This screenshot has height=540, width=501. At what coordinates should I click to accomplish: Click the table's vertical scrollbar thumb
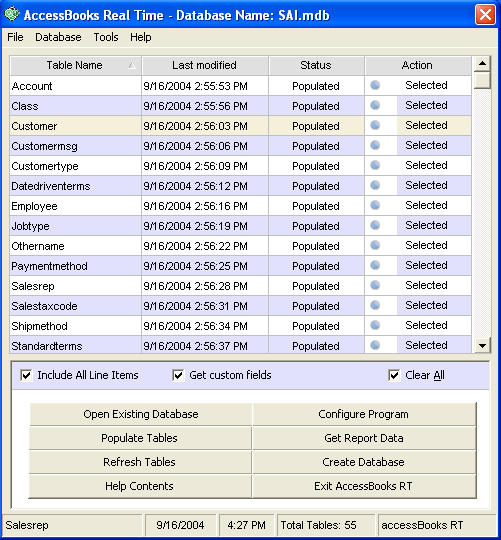click(x=482, y=80)
